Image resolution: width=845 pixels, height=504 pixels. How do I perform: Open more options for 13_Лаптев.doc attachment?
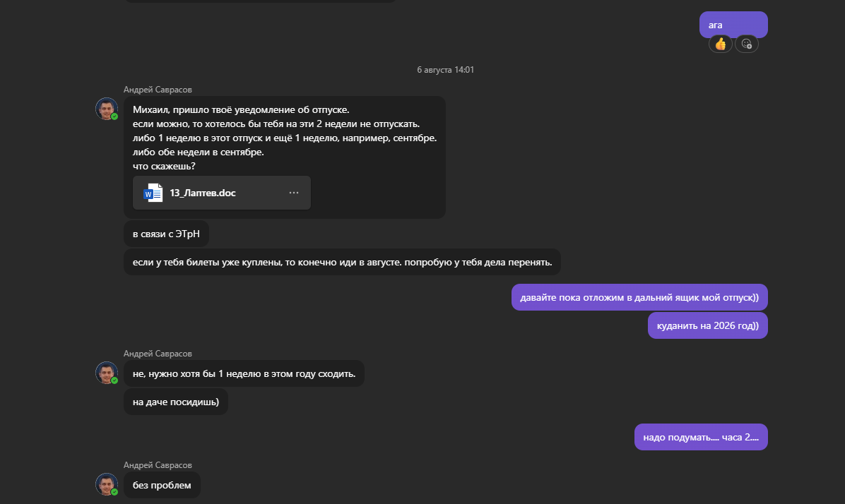tap(294, 193)
